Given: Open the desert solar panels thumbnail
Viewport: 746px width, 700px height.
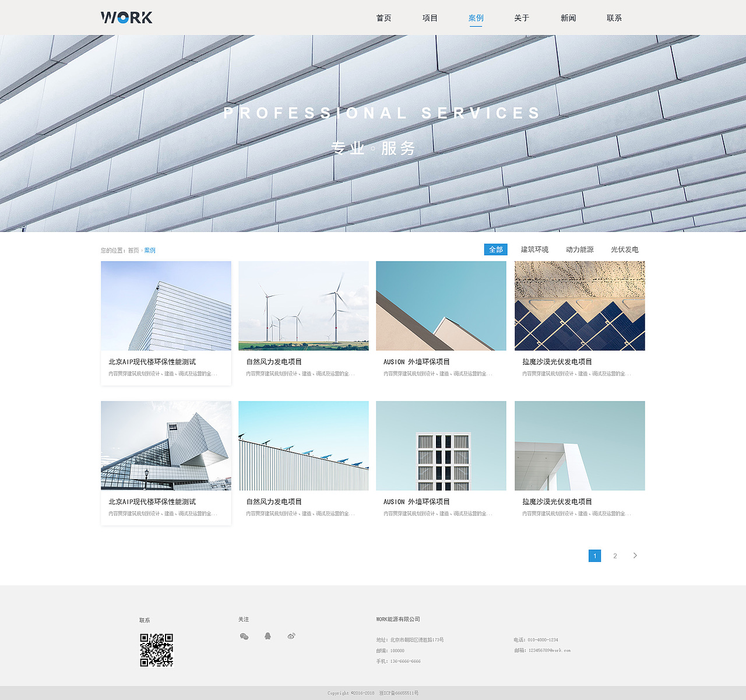Looking at the screenshot, I should [580, 305].
